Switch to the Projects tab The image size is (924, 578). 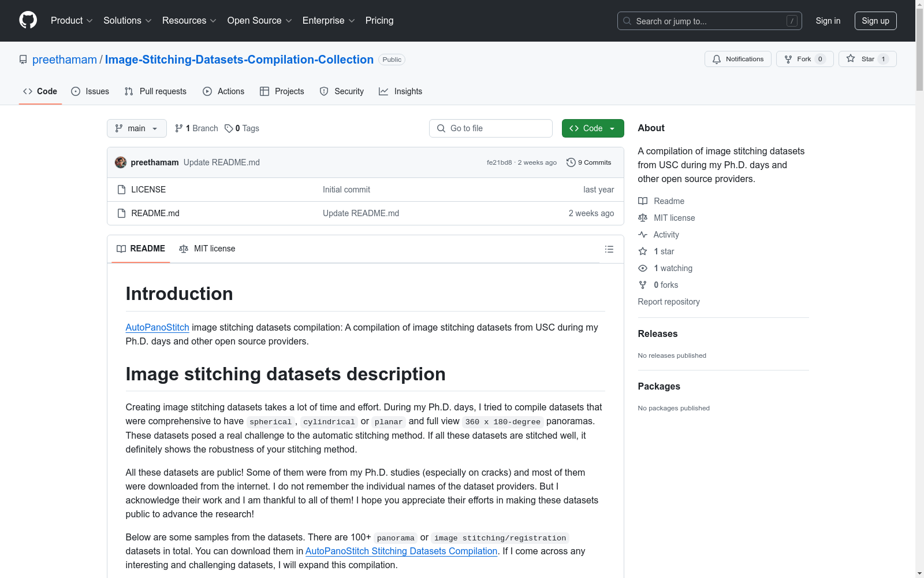pyautogui.click(x=282, y=91)
